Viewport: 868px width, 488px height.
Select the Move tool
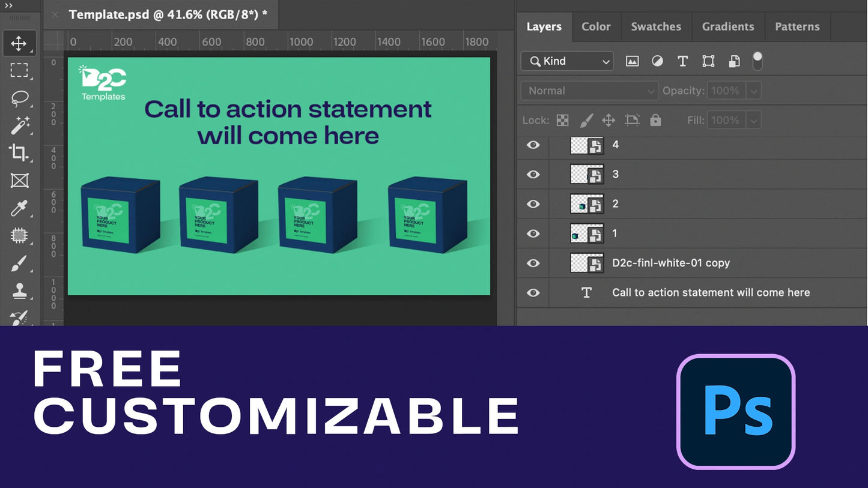click(x=19, y=43)
